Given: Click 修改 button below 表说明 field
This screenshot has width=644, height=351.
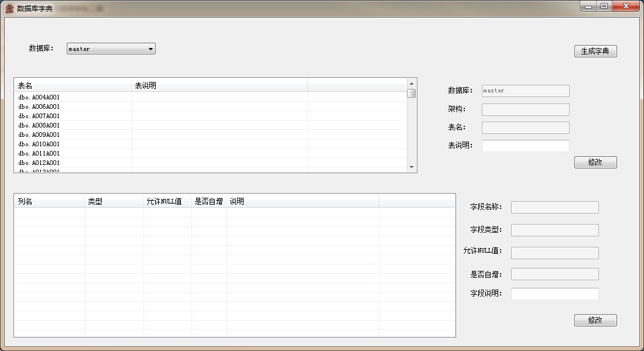Looking at the screenshot, I should pos(595,162).
